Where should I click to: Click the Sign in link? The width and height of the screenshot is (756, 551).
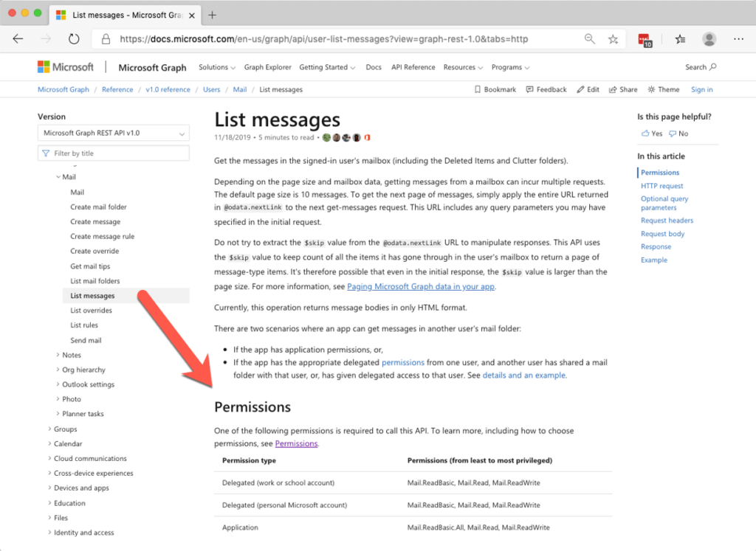701,89
